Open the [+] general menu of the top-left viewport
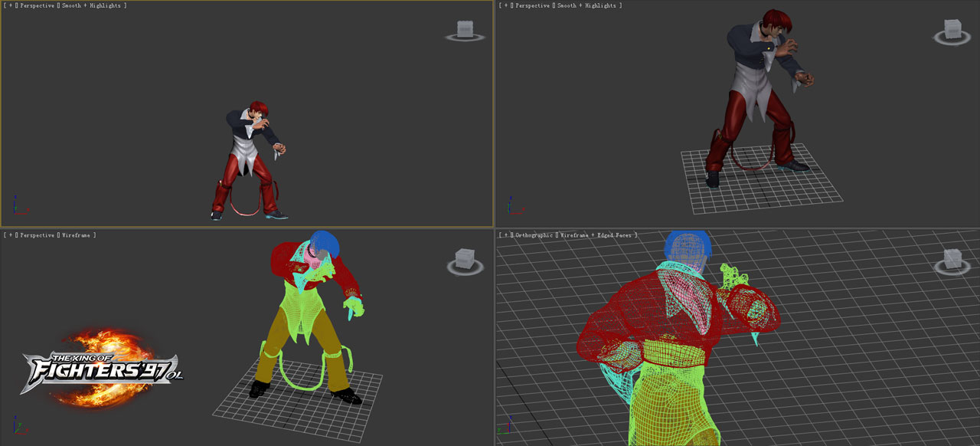This screenshot has width=980, height=446. tap(11, 5)
